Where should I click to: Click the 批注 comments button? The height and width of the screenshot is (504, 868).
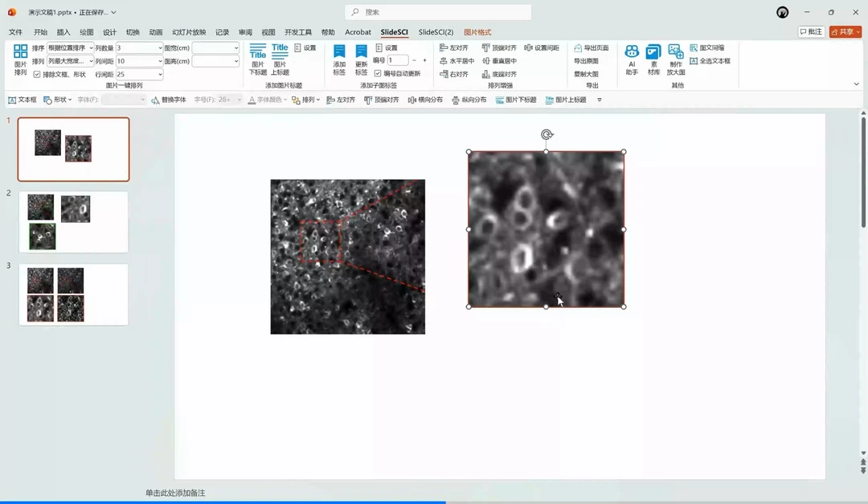click(x=812, y=31)
